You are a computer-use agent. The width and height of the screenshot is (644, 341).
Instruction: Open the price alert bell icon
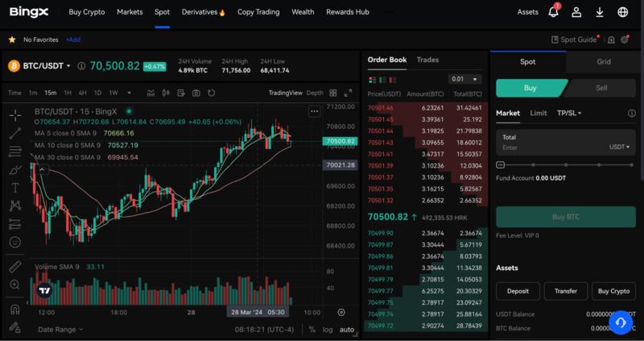pyautogui.click(x=611, y=40)
